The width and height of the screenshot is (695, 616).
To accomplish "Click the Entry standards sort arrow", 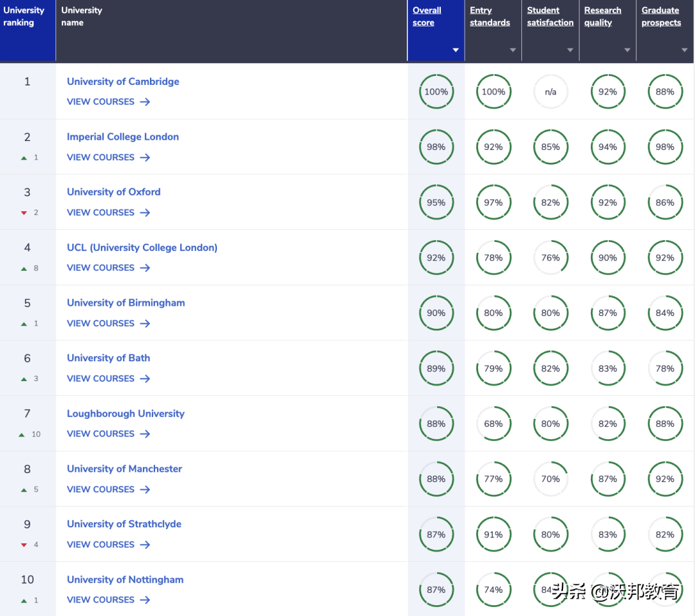I will [513, 50].
